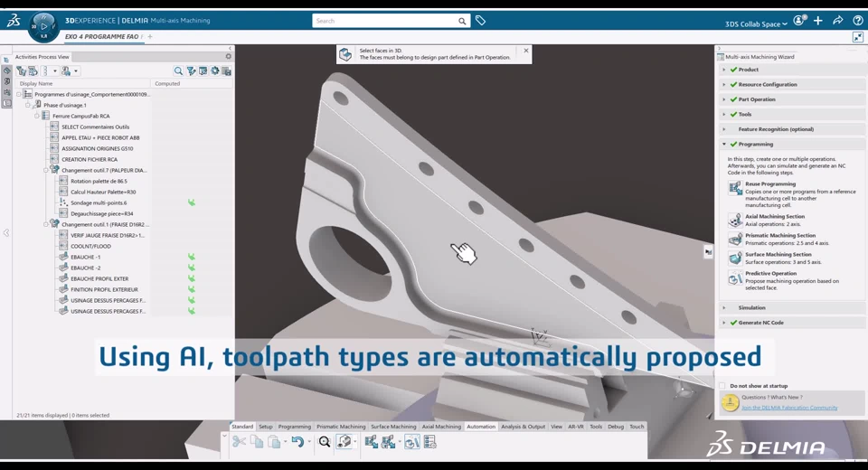Click the checklist icon in bottom toolbar
Viewport: 868px width, 470px height.
tap(429, 441)
